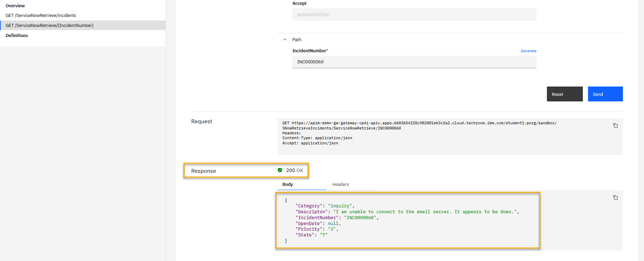The image size is (644, 261).
Task: Click the Path section label
Action: pos(297,40)
